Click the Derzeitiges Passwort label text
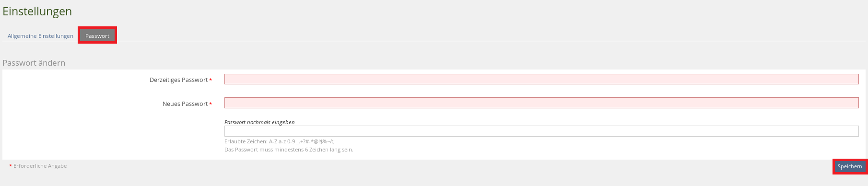The image size is (868, 186). click(x=178, y=80)
